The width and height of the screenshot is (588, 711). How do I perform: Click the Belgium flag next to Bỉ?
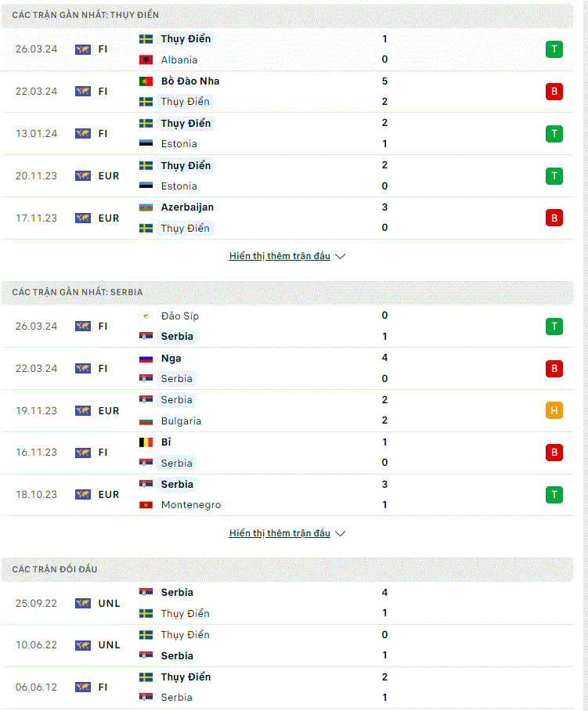click(x=146, y=442)
